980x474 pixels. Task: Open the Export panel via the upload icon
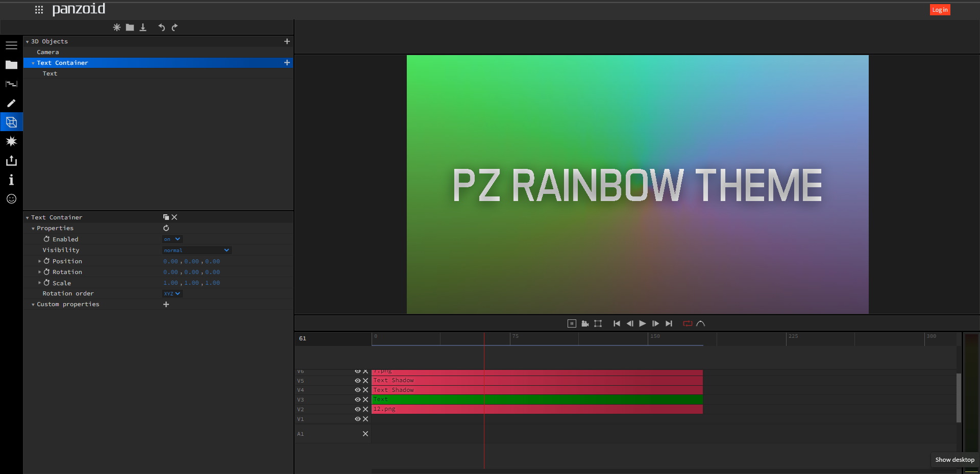pyautogui.click(x=11, y=160)
